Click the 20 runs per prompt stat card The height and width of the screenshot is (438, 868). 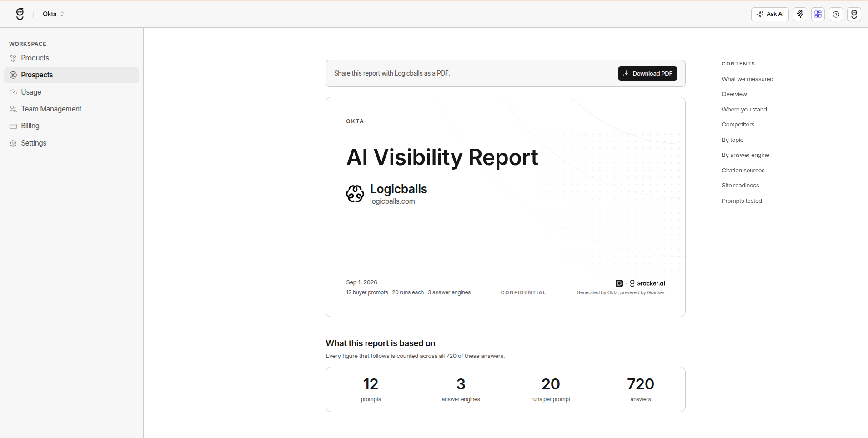click(551, 390)
